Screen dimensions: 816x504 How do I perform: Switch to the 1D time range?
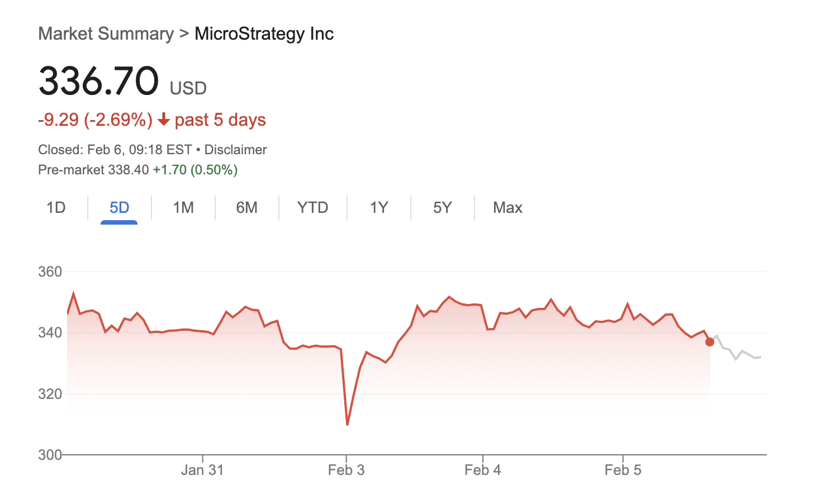pos(56,208)
